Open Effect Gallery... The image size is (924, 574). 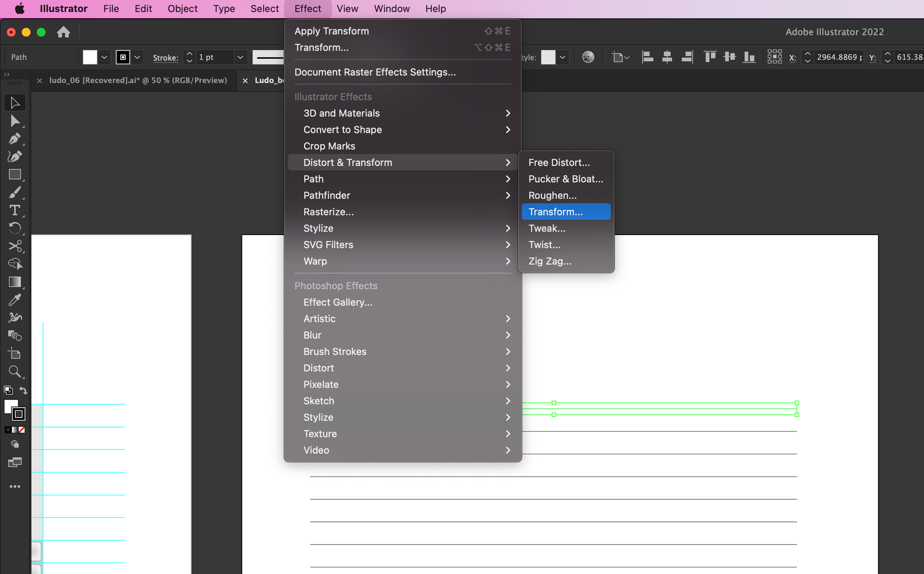pos(402,302)
